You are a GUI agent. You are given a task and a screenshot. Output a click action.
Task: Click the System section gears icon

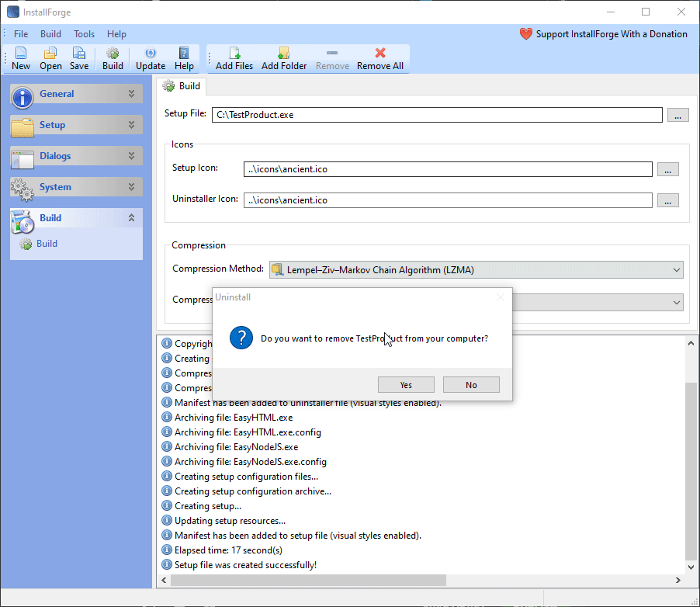coord(23,190)
